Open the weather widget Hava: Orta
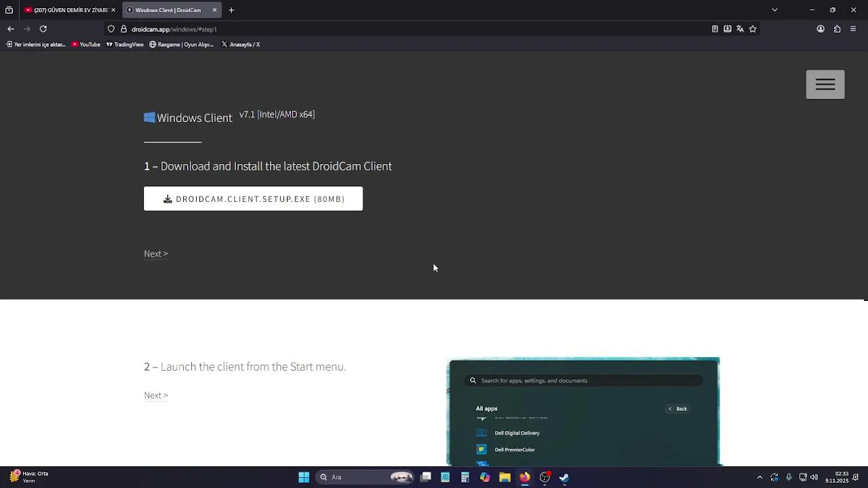Screen dimensions: 868x488 click(29, 477)
